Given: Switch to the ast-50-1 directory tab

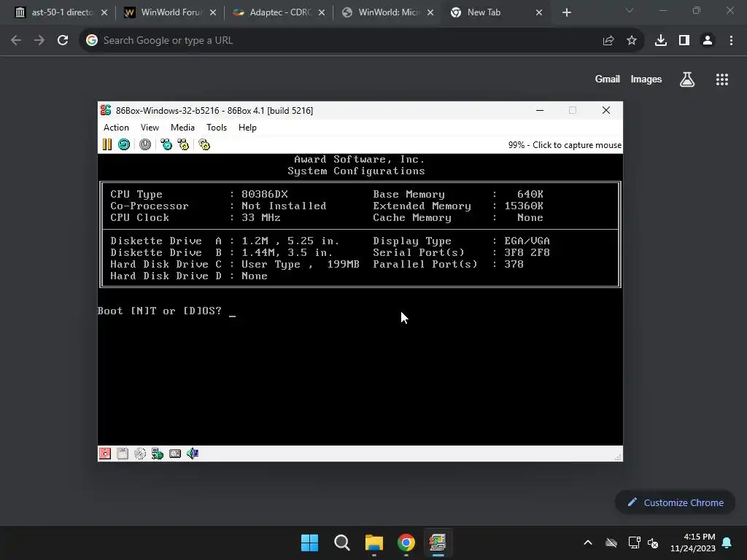Looking at the screenshot, I should coord(61,12).
